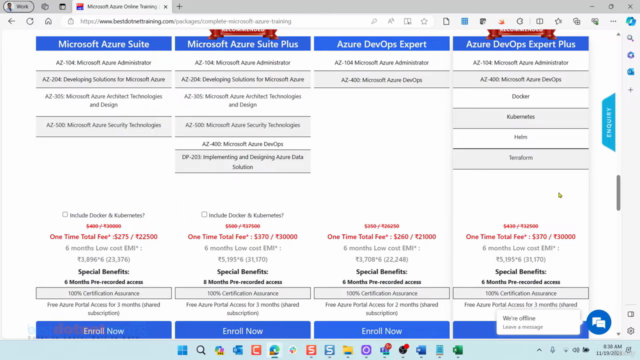Click the scroll down arrow of the page

coord(618,334)
